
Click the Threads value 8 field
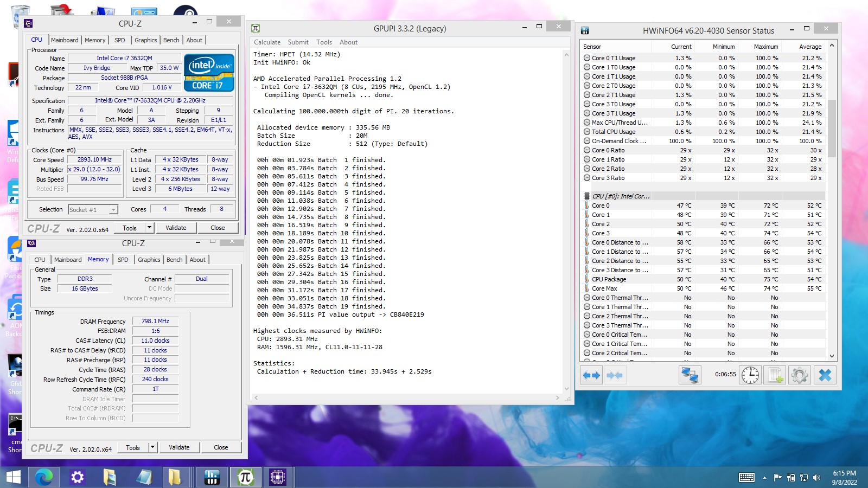(x=221, y=209)
